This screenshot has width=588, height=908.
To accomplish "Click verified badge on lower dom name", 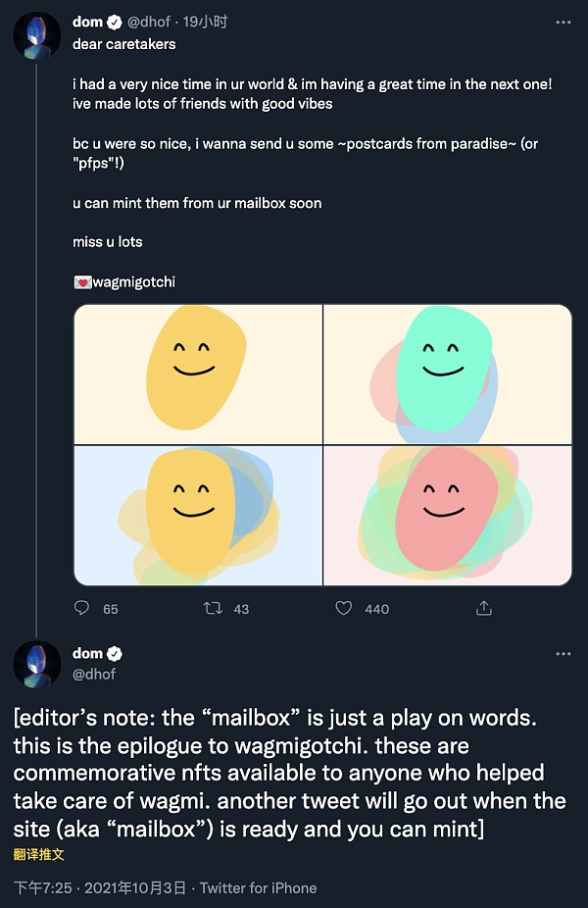I will point(115,653).
